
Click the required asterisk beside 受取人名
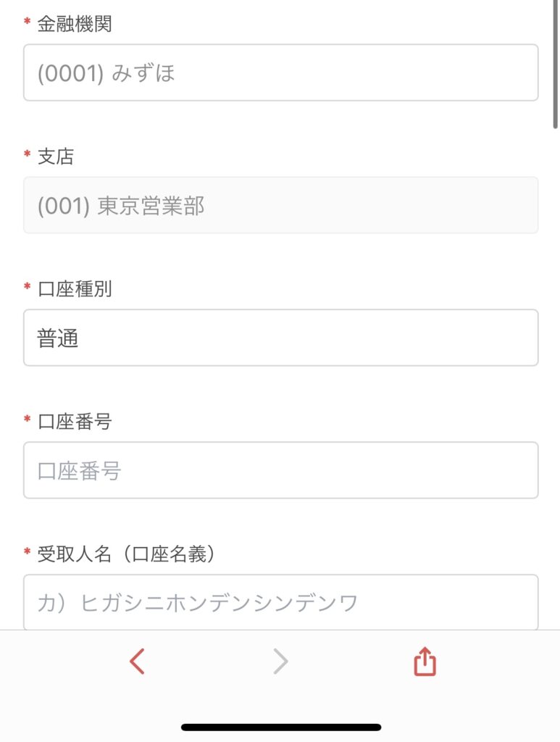(28, 551)
